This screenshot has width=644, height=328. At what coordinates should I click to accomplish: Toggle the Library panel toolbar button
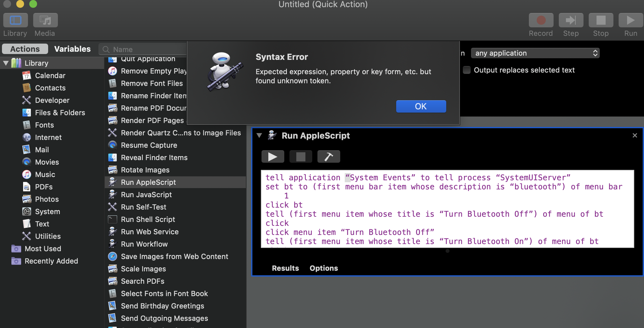[x=15, y=20]
